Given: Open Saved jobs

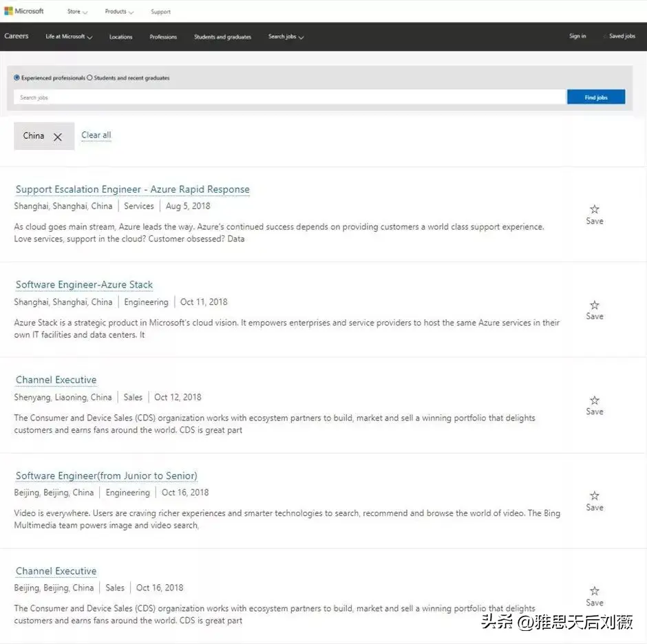Looking at the screenshot, I should click(x=622, y=36).
